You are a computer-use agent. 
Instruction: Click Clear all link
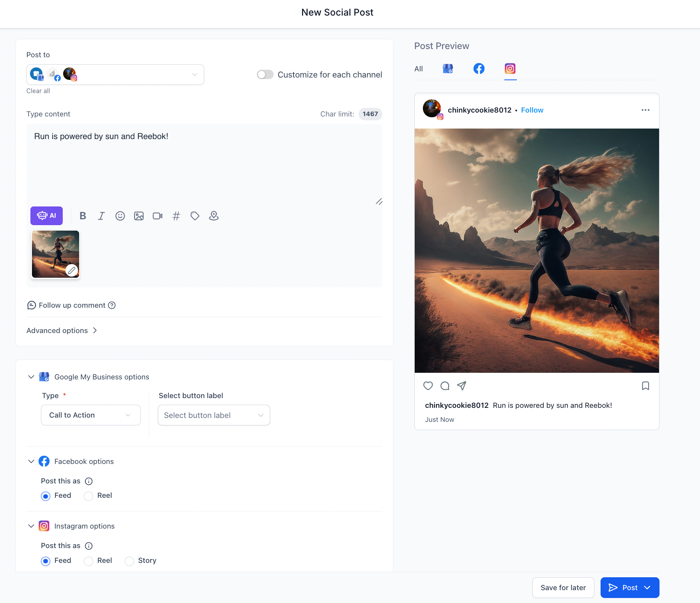[x=38, y=91]
